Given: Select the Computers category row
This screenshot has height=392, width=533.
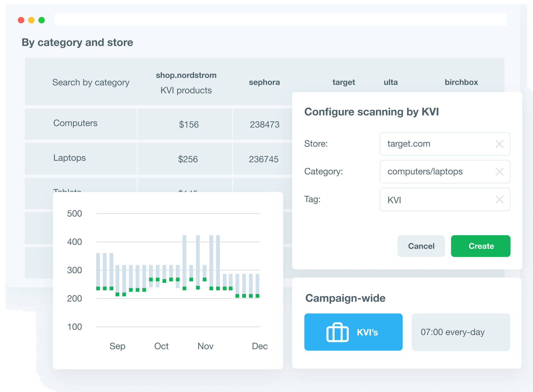Looking at the screenshot, I should coord(75,123).
